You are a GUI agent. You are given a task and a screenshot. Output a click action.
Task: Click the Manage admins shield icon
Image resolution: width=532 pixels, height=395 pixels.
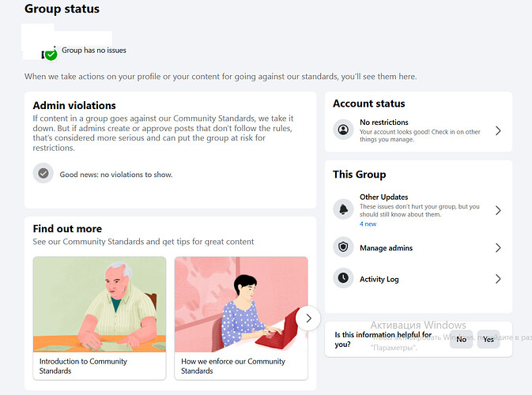click(343, 248)
